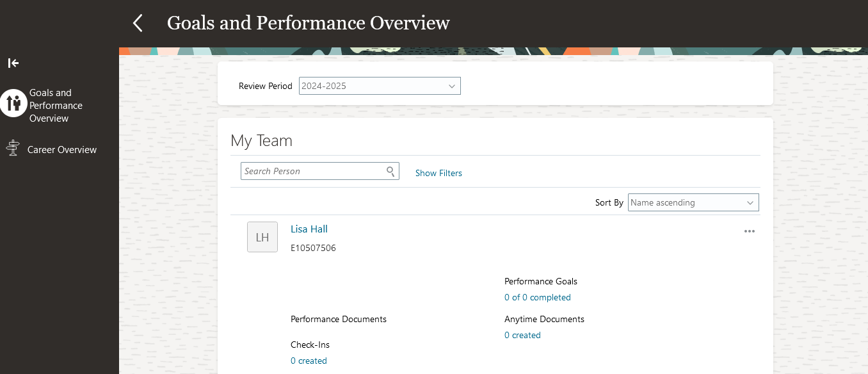Click the Goals and Performance Overview sidebar icon
The height and width of the screenshot is (374, 868).
point(13,103)
